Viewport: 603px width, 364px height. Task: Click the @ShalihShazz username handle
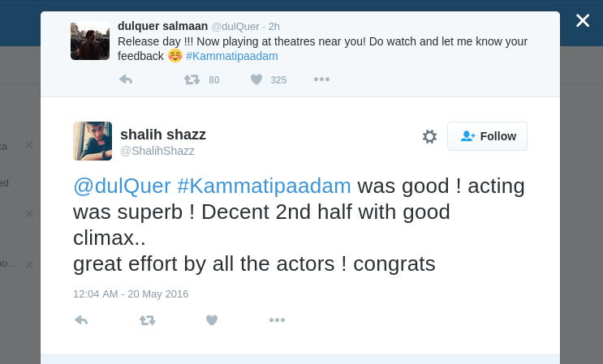(157, 151)
